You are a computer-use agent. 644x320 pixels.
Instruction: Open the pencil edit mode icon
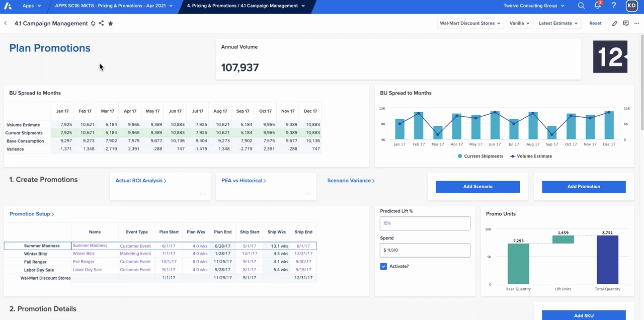[x=615, y=23]
